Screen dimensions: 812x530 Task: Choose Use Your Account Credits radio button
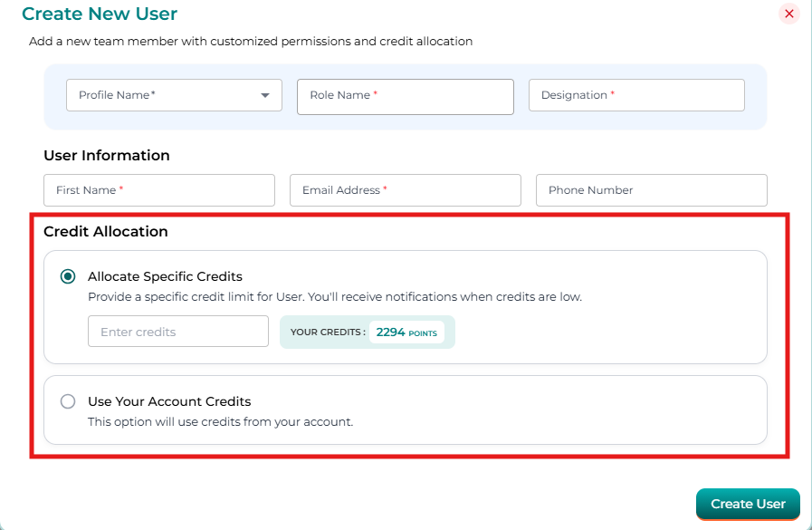click(68, 401)
